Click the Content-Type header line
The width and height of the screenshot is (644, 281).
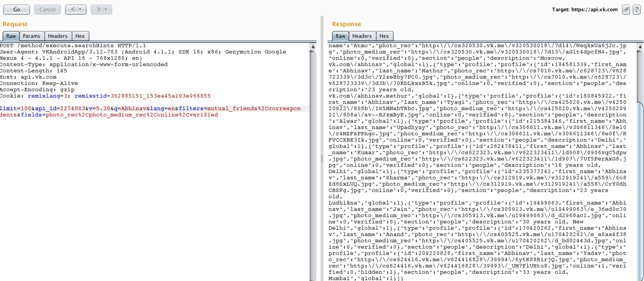[x=84, y=65]
